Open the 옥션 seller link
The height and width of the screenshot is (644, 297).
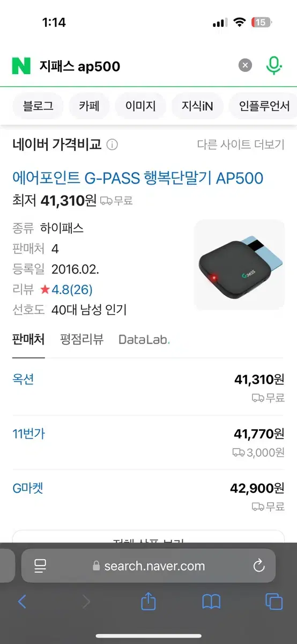pyautogui.click(x=23, y=379)
